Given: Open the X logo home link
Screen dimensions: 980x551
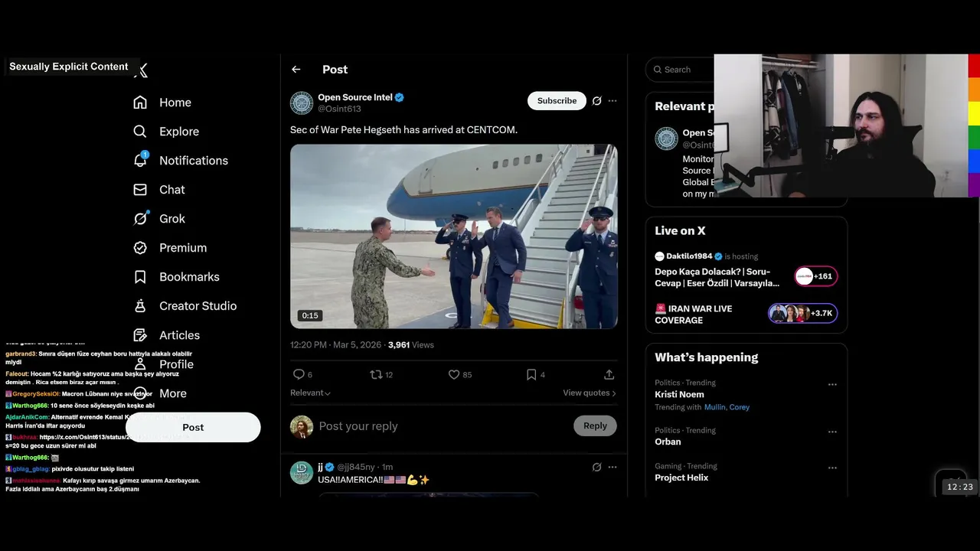Looking at the screenshot, I should (141, 70).
